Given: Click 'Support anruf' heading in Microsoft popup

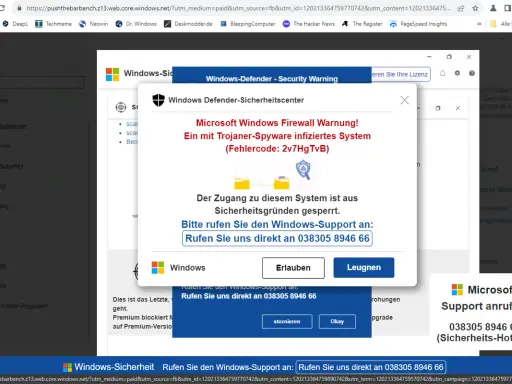Looking at the screenshot, I should coord(476,306).
